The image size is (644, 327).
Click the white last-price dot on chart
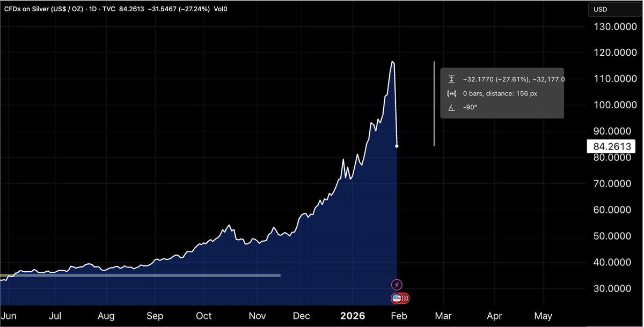(397, 145)
